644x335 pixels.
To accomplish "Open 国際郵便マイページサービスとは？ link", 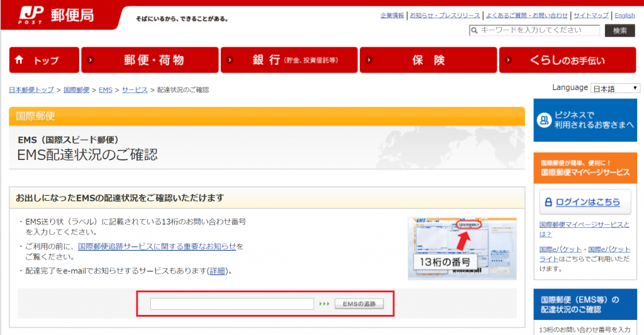I will (x=584, y=229).
